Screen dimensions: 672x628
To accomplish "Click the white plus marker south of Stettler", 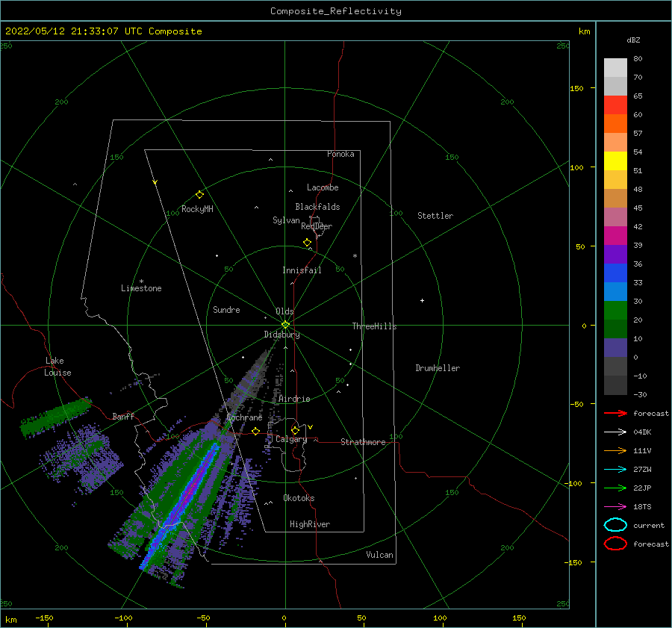I will 422,300.
